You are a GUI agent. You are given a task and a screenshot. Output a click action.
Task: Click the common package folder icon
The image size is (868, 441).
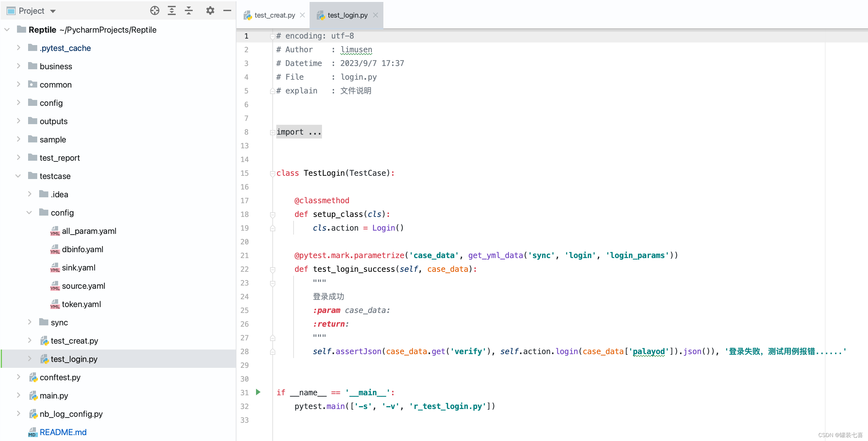33,84
